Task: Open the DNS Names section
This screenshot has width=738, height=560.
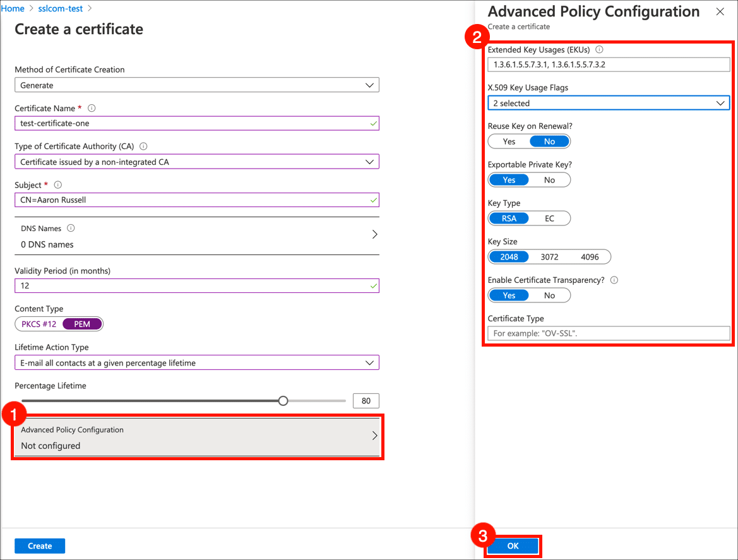Action: (x=196, y=235)
